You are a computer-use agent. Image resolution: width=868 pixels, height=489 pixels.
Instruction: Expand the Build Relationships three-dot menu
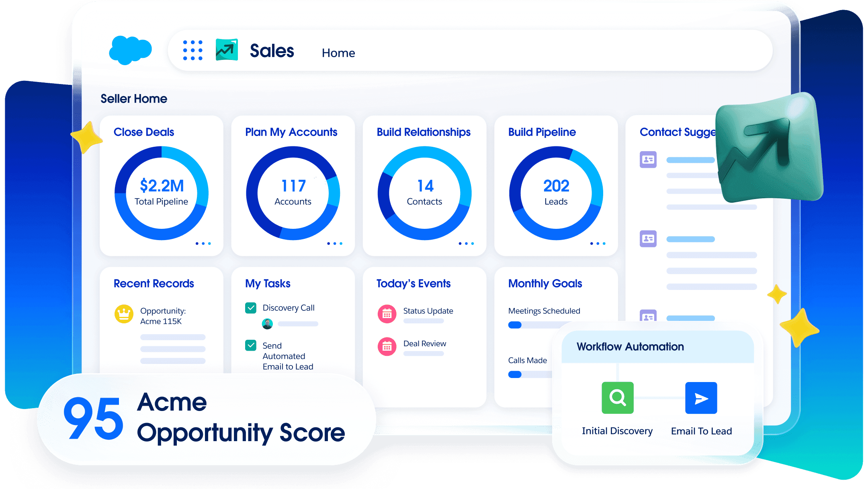point(467,243)
